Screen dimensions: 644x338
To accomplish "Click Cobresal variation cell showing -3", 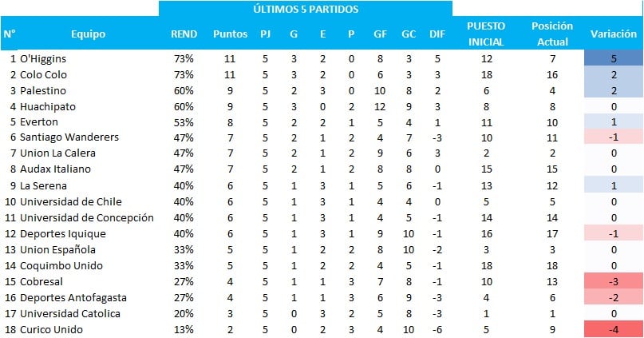I will coord(613,281).
